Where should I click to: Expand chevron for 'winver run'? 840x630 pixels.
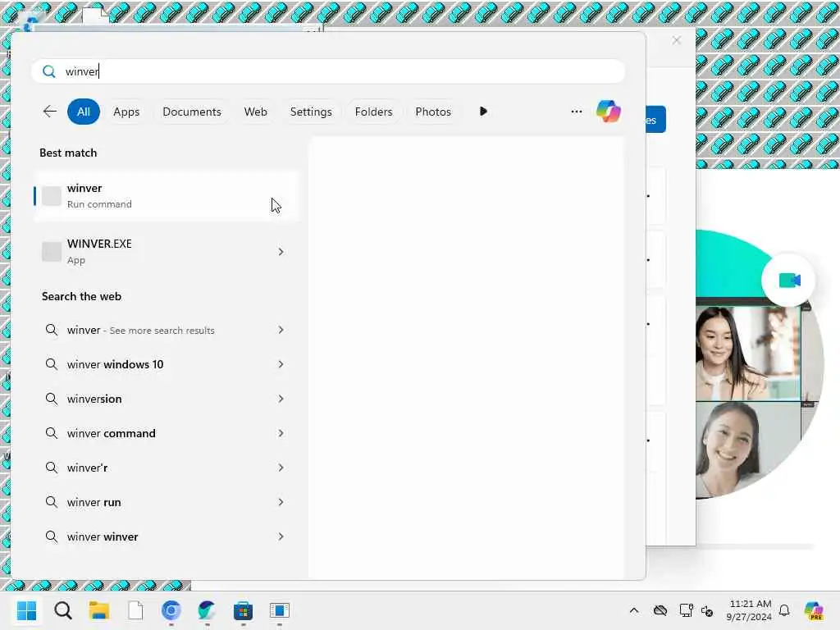(x=281, y=502)
